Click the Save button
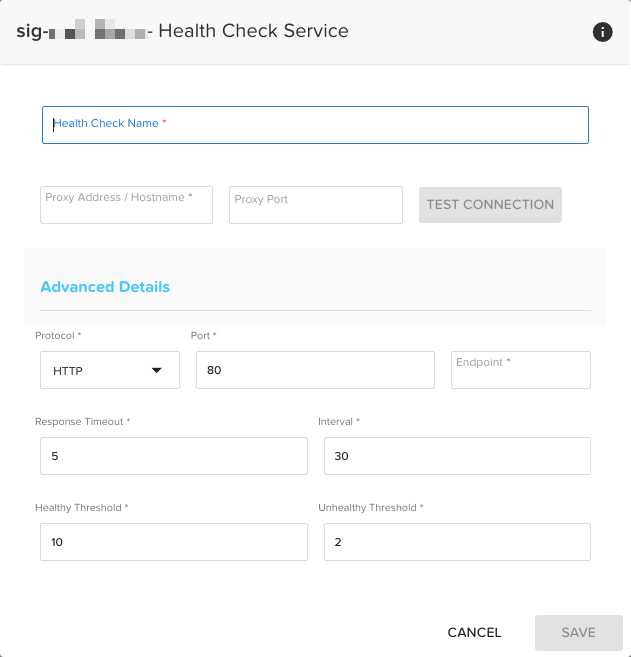This screenshot has width=631, height=657. pyautogui.click(x=579, y=632)
